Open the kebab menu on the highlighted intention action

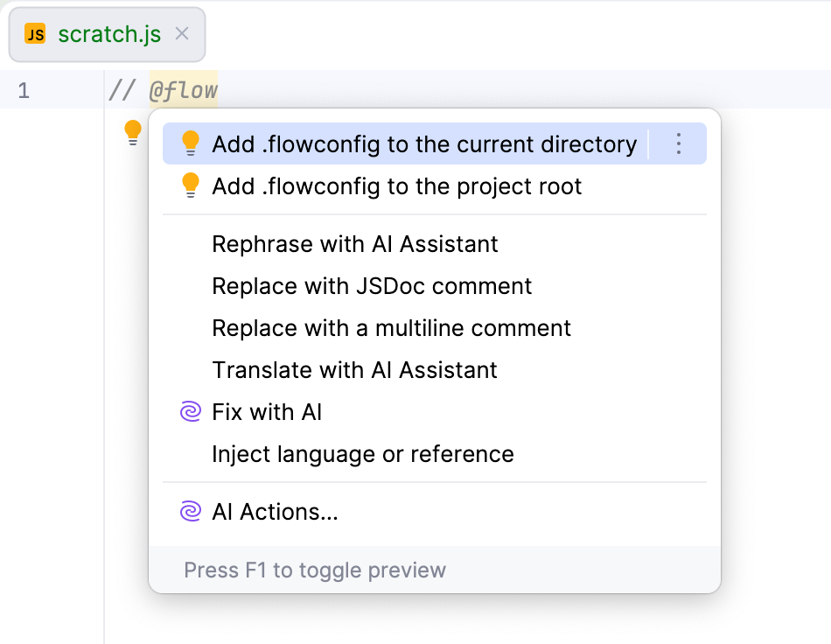coord(678,143)
